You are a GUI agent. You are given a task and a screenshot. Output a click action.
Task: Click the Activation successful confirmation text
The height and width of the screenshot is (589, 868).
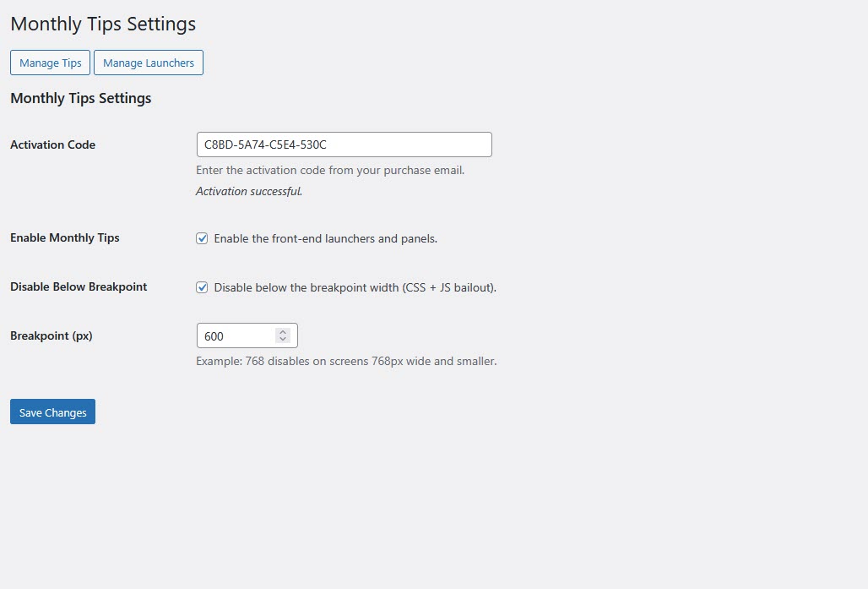click(249, 191)
